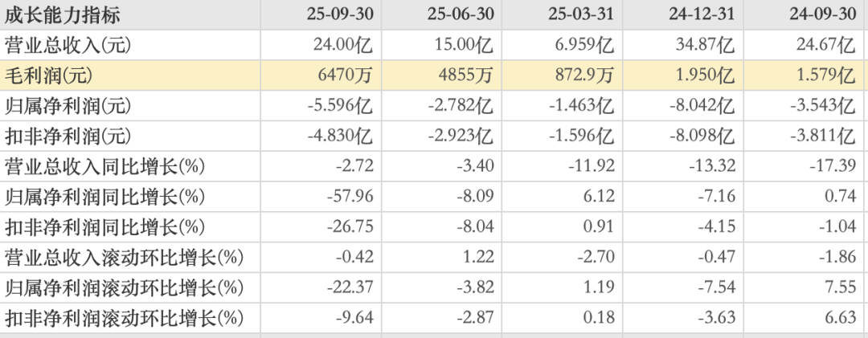
Task: Select the 25-09-30 column header
Action: click(x=339, y=15)
